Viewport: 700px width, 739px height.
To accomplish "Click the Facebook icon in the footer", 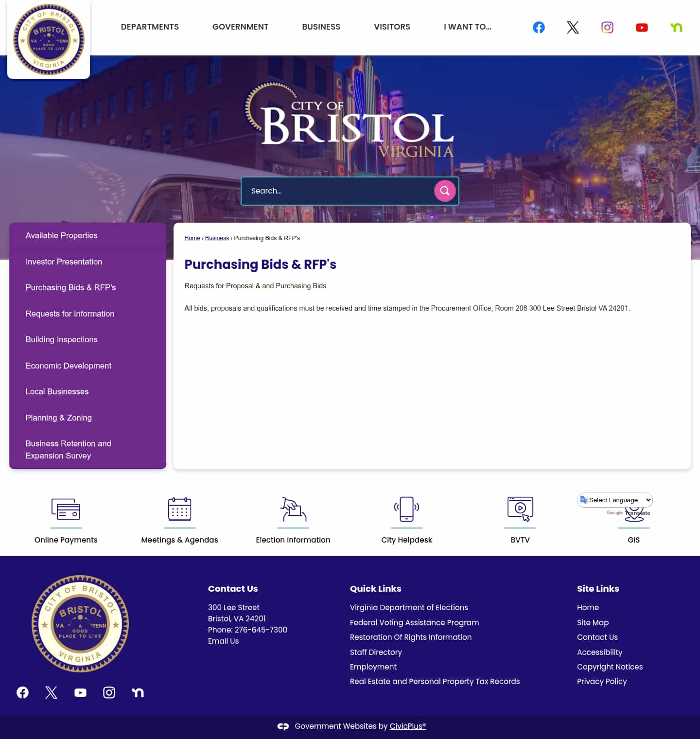I will [x=22, y=692].
